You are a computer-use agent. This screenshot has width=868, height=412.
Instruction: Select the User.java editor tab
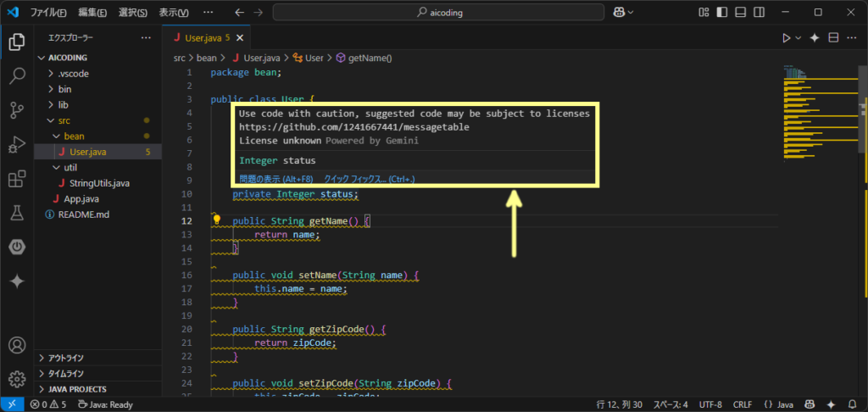click(x=207, y=37)
